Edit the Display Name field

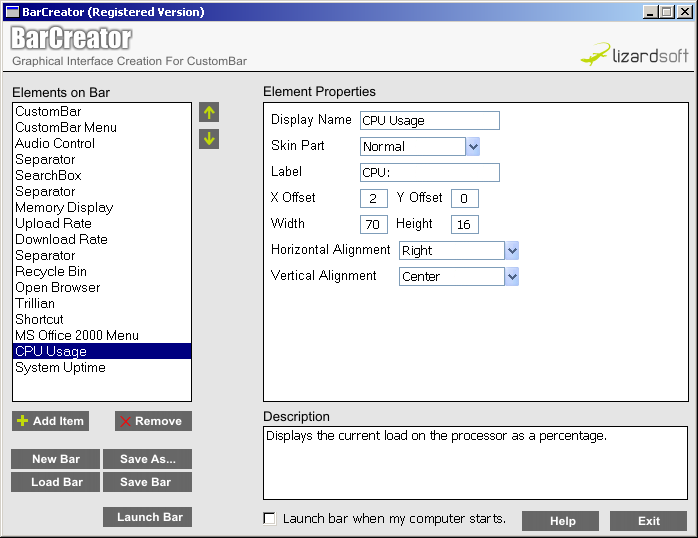(430, 121)
